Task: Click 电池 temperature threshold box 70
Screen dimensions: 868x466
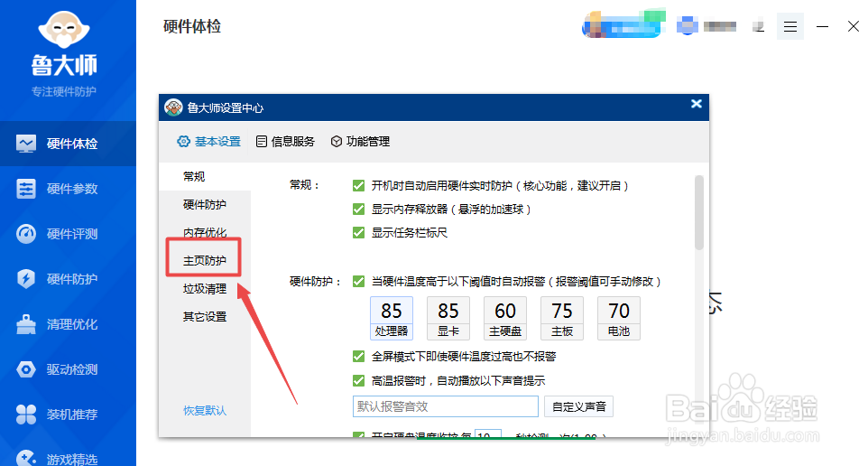Action: (619, 318)
